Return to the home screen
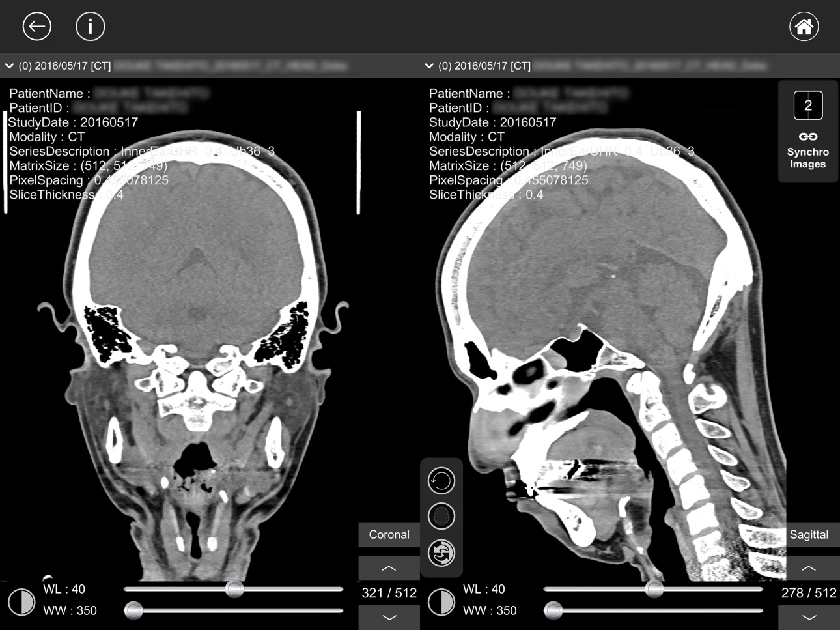Image resolution: width=840 pixels, height=630 pixels. point(804,27)
